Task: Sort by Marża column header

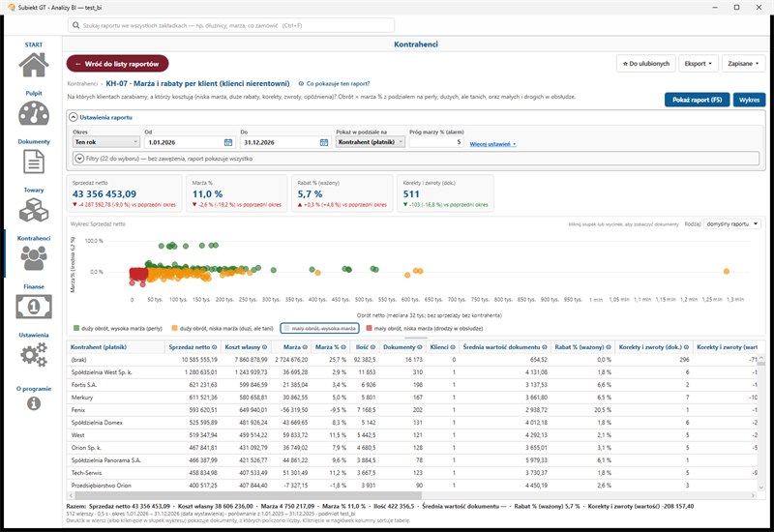Action: click(292, 347)
